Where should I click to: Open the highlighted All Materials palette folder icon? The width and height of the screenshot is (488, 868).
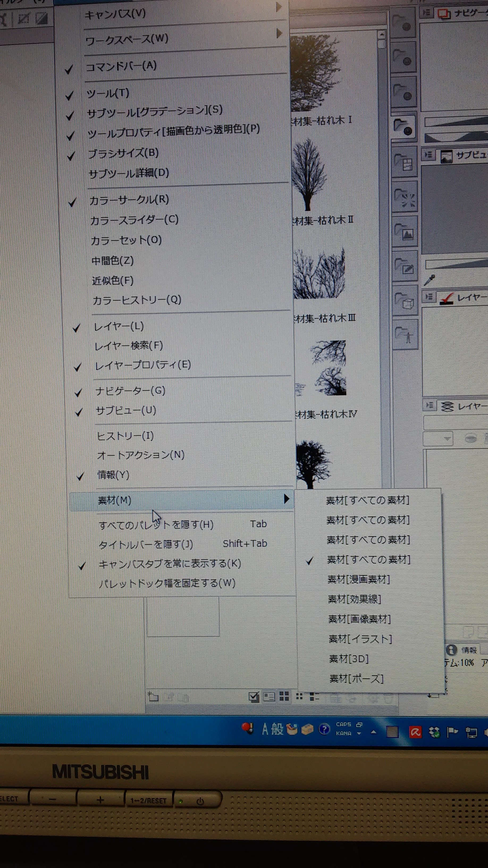(x=403, y=127)
